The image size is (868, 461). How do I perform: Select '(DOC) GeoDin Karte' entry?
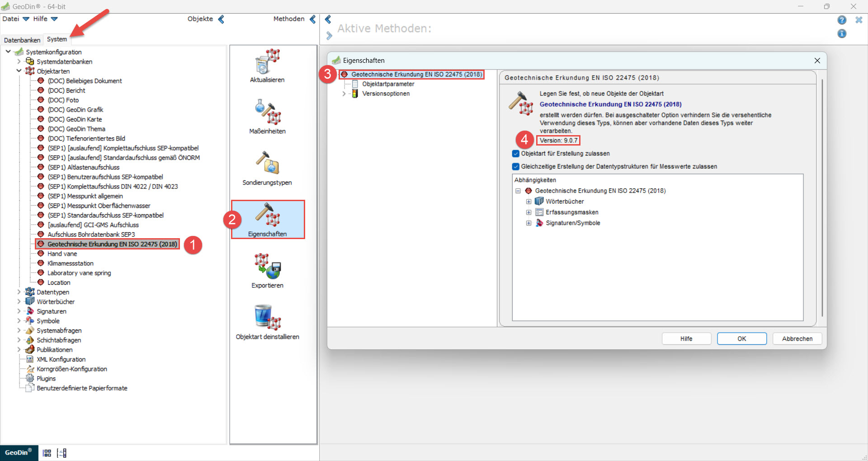point(75,119)
